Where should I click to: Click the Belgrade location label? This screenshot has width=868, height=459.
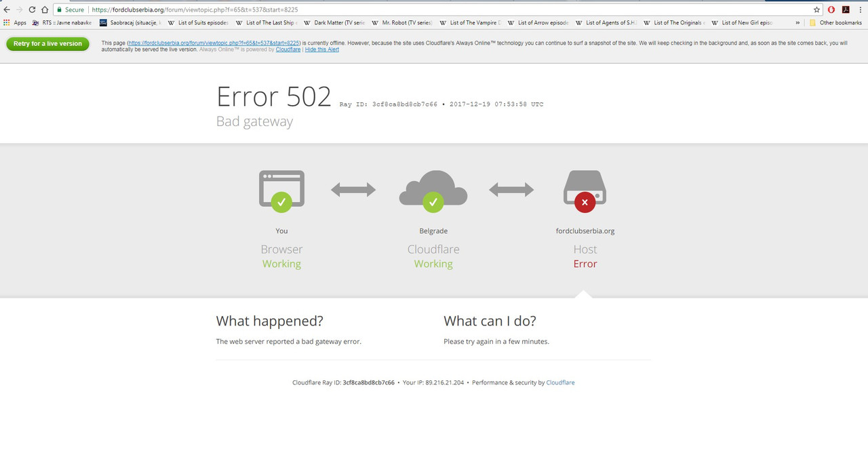(433, 231)
